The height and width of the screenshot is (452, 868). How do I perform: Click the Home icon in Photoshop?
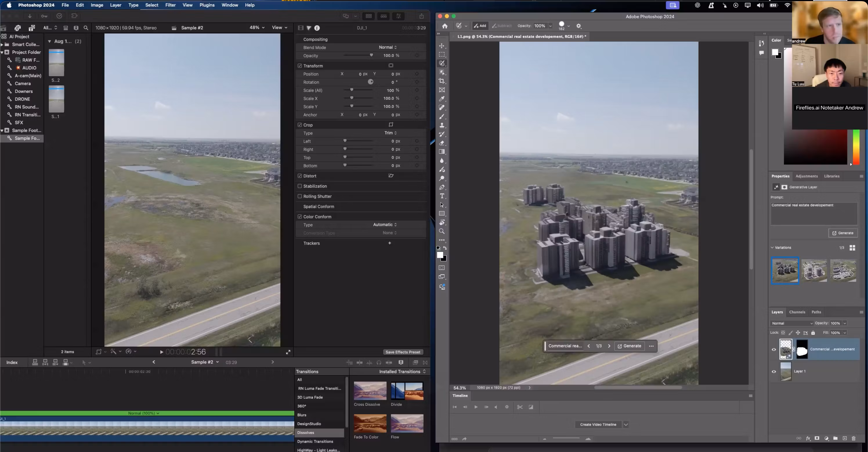(x=445, y=26)
